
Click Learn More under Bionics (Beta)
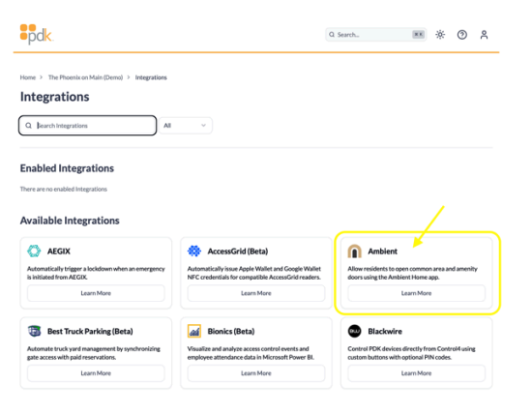pos(256,373)
